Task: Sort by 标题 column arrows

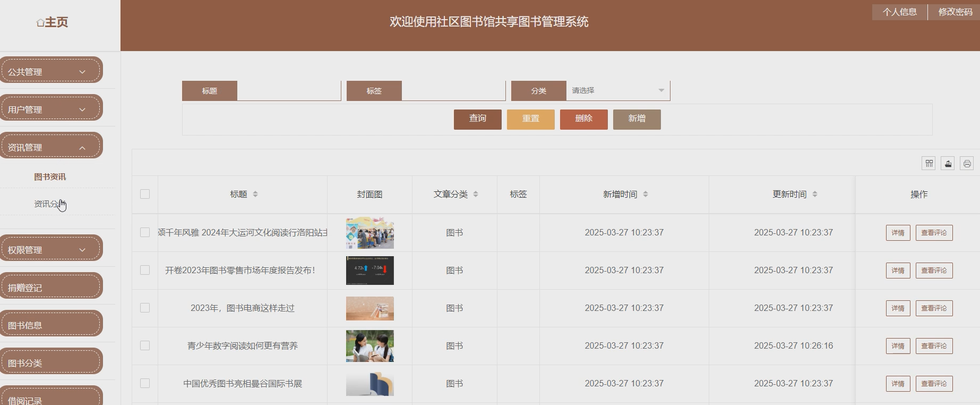Action: (x=255, y=195)
